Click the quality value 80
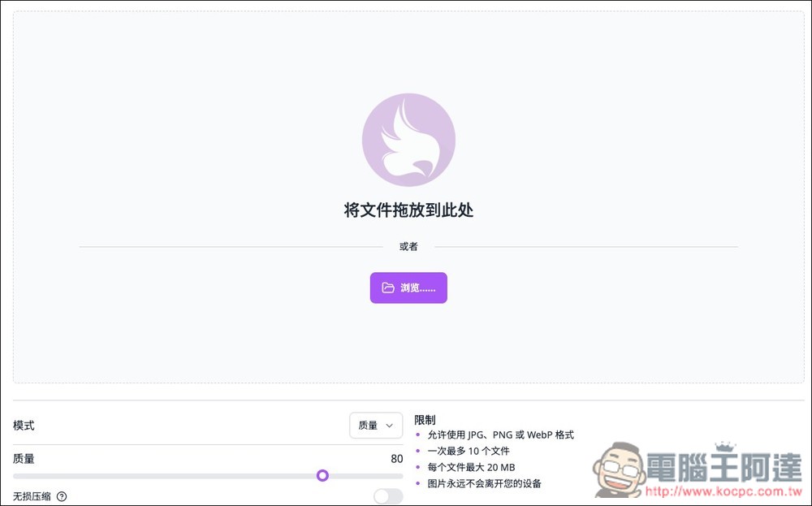Image resolution: width=812 pixels, height=506 pixels. pos(397,459)
